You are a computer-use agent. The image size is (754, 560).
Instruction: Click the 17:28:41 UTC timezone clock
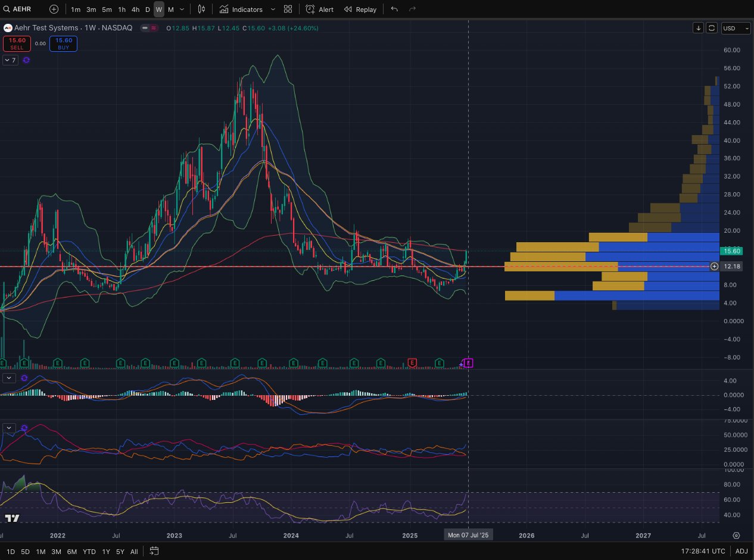703,552
